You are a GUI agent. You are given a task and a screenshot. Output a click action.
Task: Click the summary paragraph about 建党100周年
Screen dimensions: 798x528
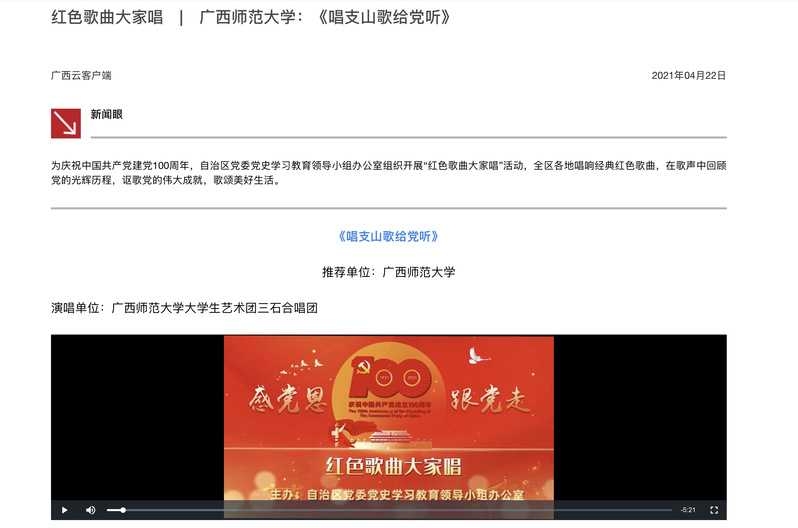388,173
